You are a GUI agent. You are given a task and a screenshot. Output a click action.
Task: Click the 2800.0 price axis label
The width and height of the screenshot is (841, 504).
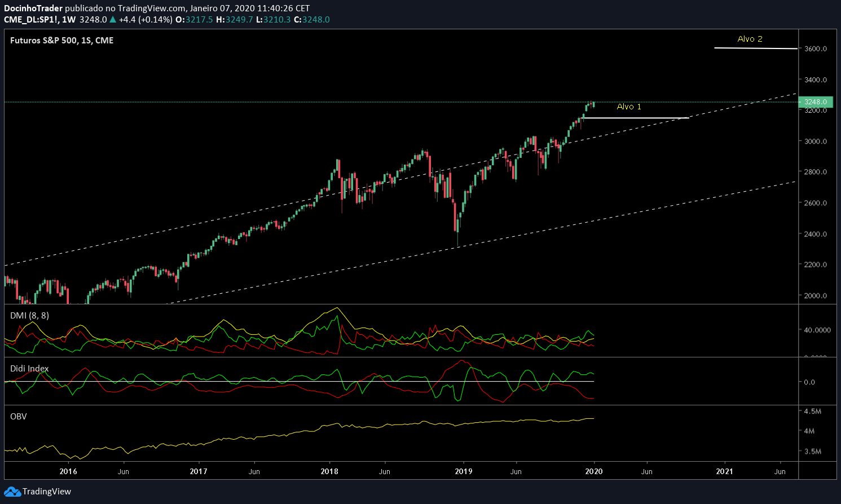pos(816,172)
